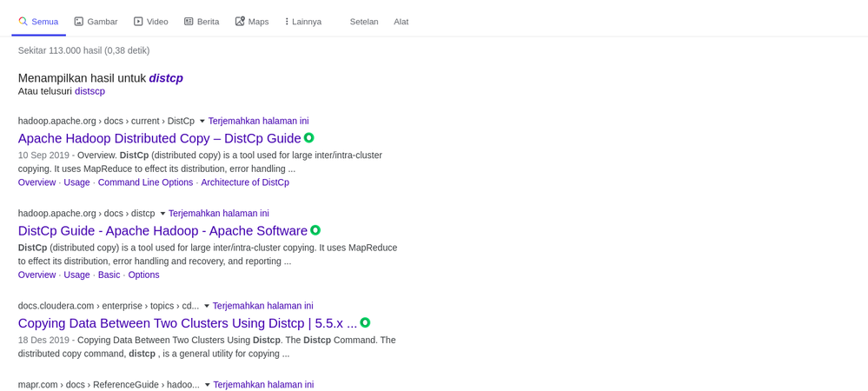This screenshot has height=391, width=868.
Task: Search instead for distscp
Action: (89, 91)
